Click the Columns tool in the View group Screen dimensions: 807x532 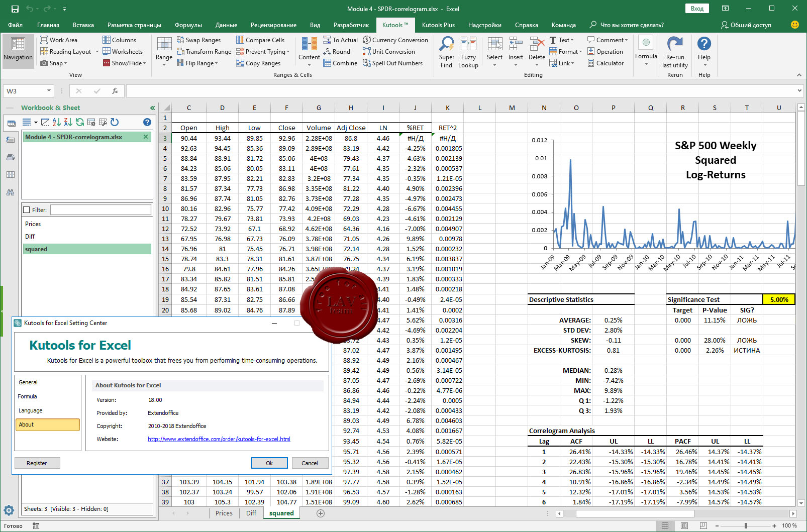point(119,40)
